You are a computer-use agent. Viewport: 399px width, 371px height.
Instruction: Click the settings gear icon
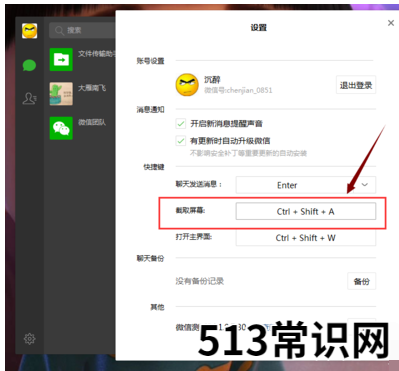pos(29,339)
